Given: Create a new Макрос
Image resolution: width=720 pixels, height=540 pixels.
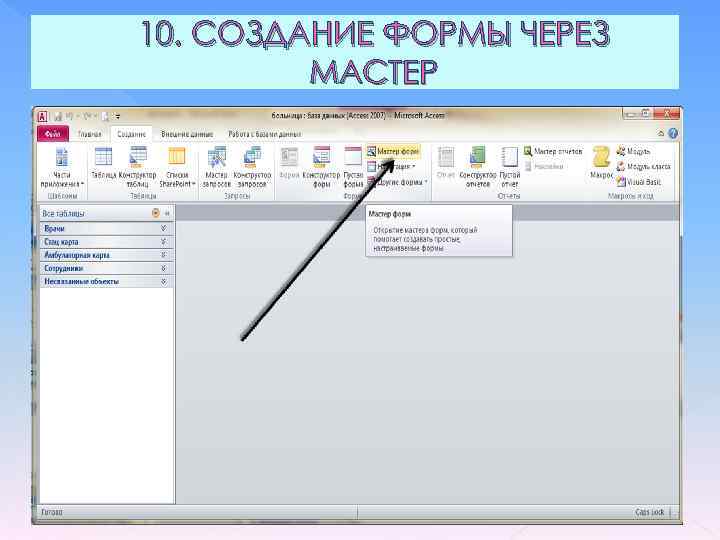Looking at the screenshot, I should tap(601, 164).
